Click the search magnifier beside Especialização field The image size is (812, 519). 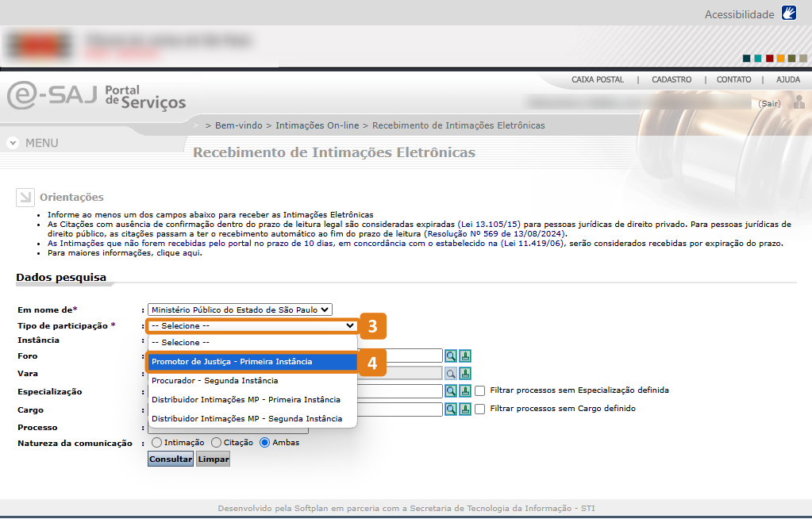(451, 390)
